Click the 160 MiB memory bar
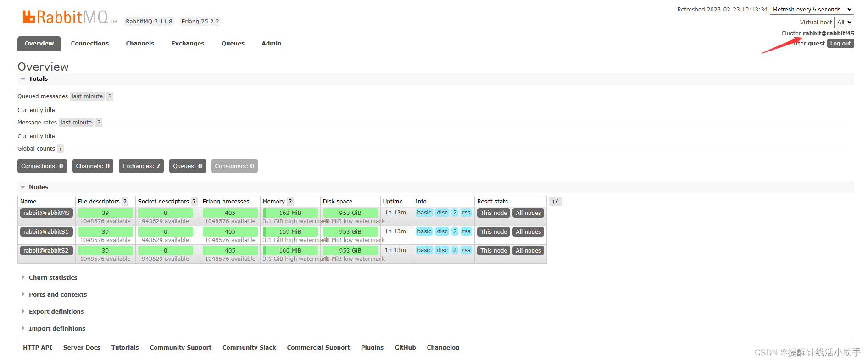 point(290,251)
